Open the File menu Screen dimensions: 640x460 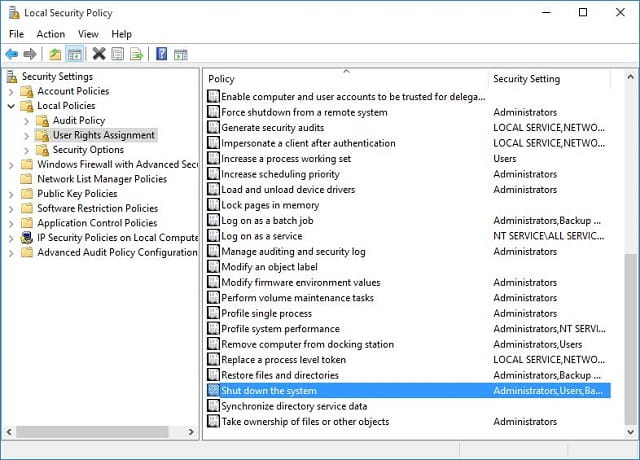tap(16, 34)
